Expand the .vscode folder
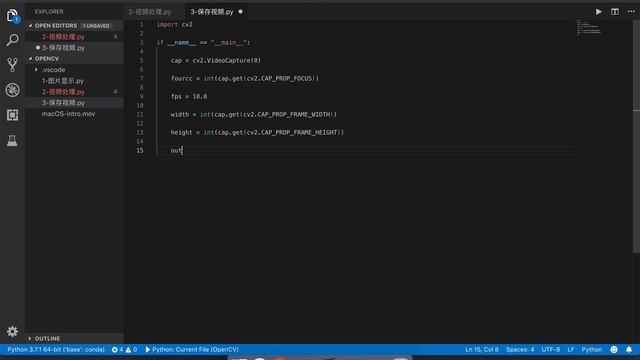 pos(75,70)
